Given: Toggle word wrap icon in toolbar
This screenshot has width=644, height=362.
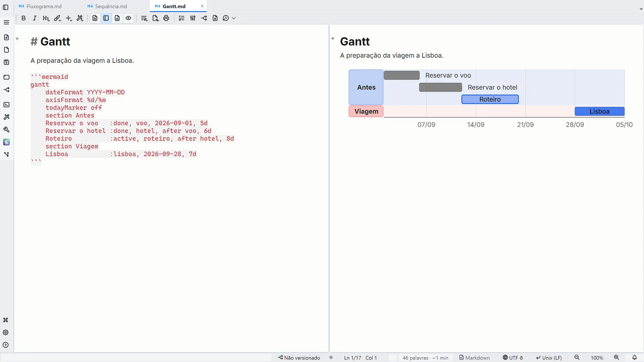Looking at the screenshot, I should pyautogui.click(x=144, y=18).
